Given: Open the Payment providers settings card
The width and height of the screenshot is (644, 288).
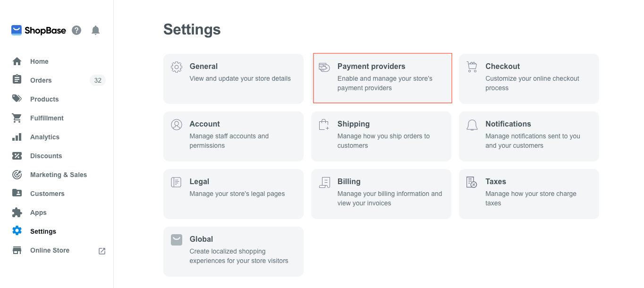Looking at the screenshot, I should point(382,78).
